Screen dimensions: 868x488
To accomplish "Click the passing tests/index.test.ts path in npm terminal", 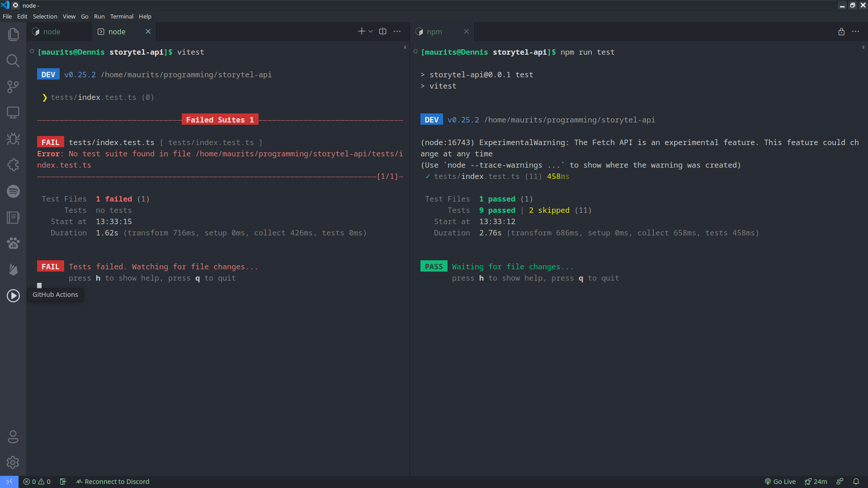I will 476,176.
